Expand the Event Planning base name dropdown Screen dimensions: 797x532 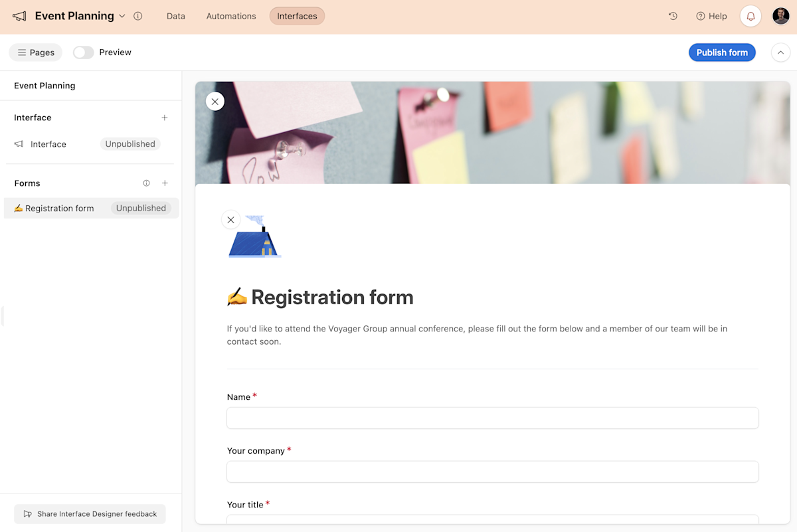tap(122, 16)
